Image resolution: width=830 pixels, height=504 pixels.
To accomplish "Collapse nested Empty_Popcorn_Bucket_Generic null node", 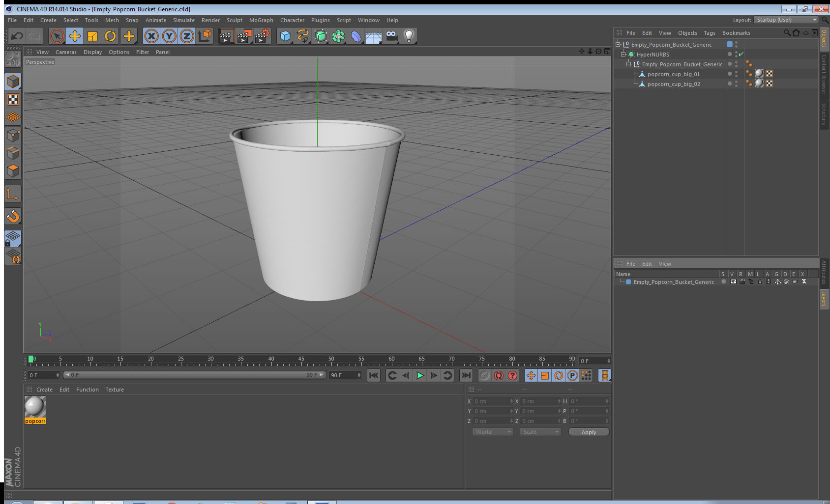I will (x=628, y=64).
